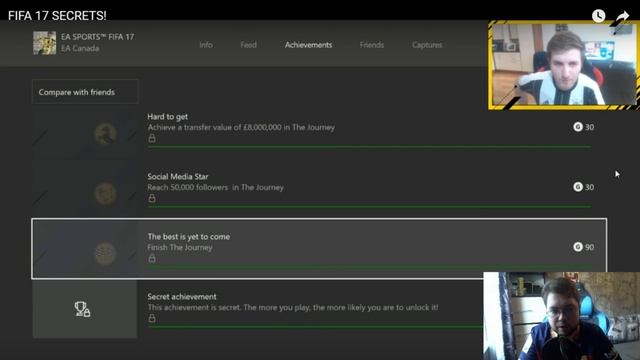Select The best is yet to come title

tap(189, 237)
